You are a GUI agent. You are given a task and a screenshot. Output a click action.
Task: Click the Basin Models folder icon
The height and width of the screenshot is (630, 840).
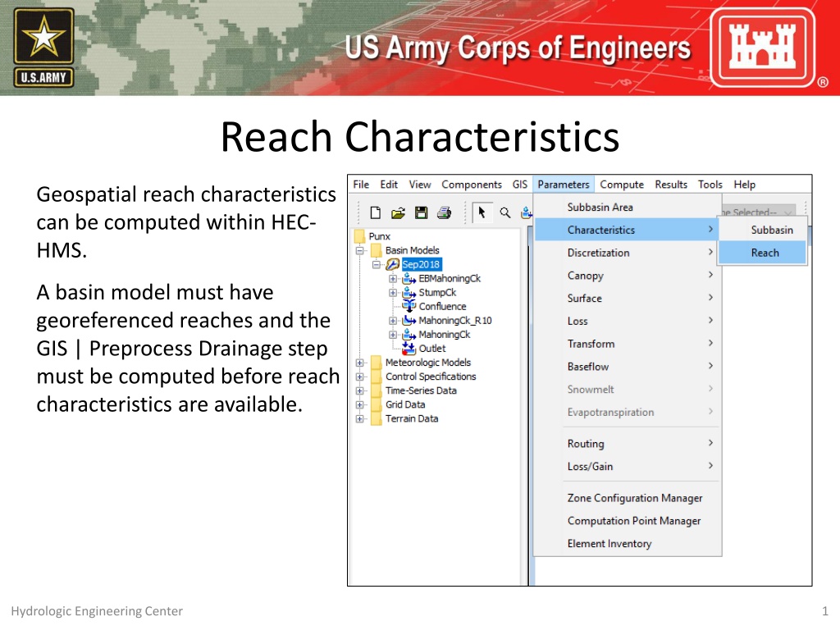(x=376, y=250)
